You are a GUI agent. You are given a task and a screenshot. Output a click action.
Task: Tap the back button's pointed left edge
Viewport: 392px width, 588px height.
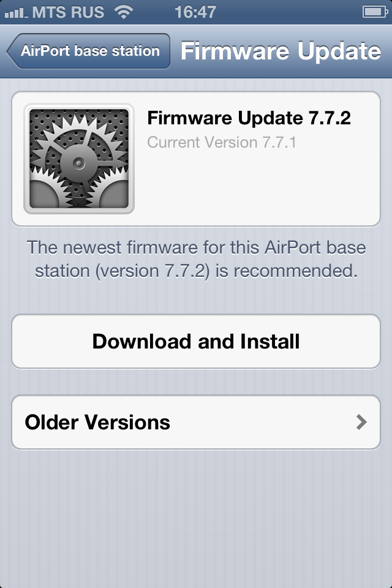(12, 51)
